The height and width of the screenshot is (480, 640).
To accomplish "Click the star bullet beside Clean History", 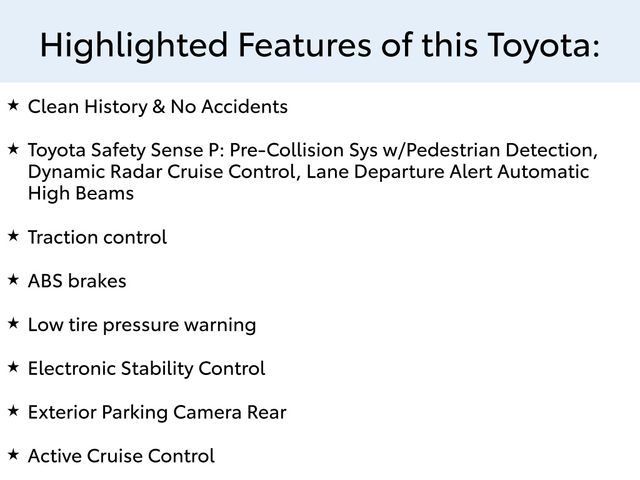I will click(x=12, y=104).
